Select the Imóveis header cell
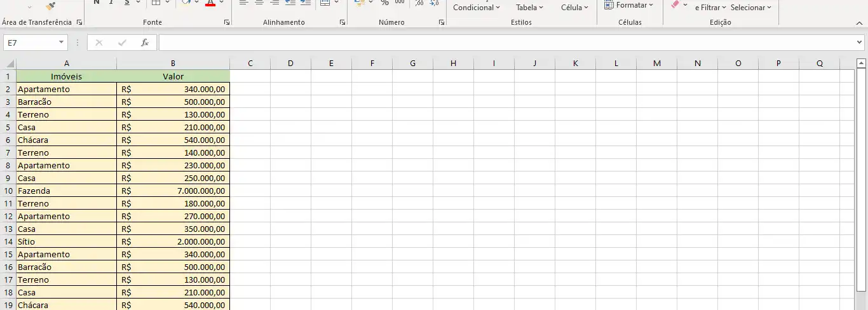The width and height of the screenshot is (868, 310). 67,76
